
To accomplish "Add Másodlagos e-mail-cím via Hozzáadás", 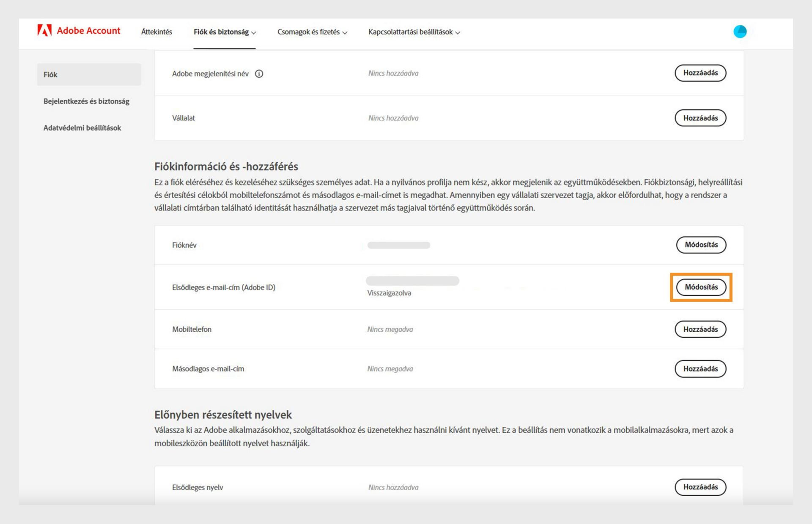I will [700, 369].
